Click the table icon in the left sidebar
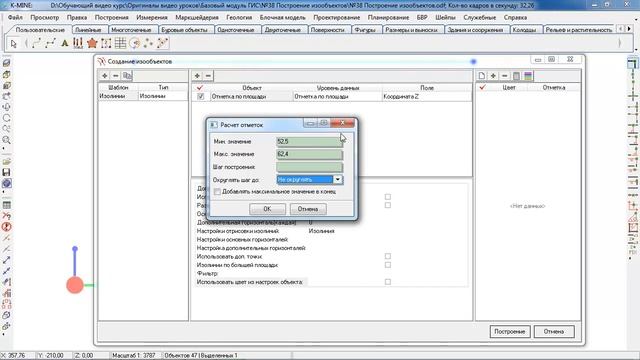Viewport: 640px width, 360px height. [x=7, y=205]
